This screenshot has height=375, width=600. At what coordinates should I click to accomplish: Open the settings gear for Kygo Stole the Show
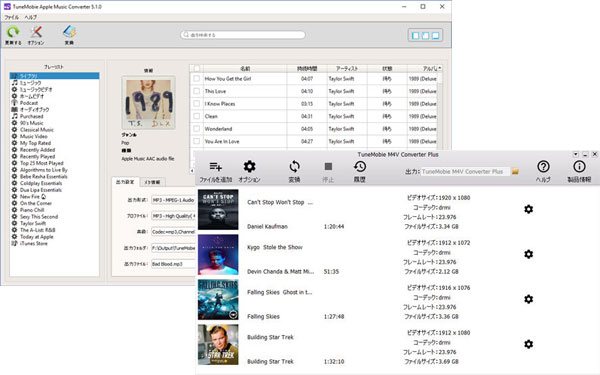click(528, 254)
